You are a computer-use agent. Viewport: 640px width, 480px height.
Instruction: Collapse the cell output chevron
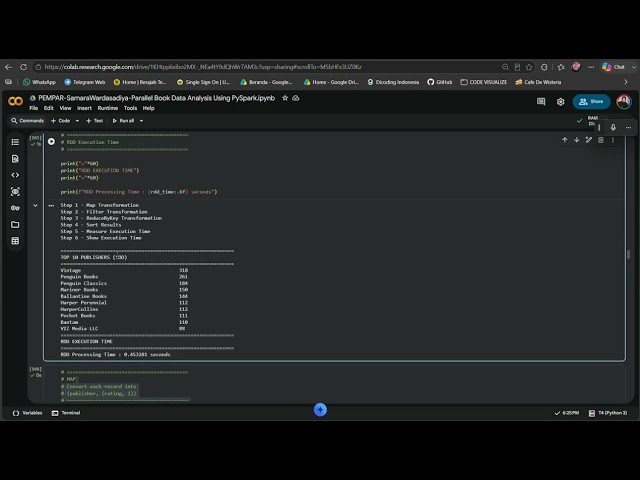pos(36,205)
